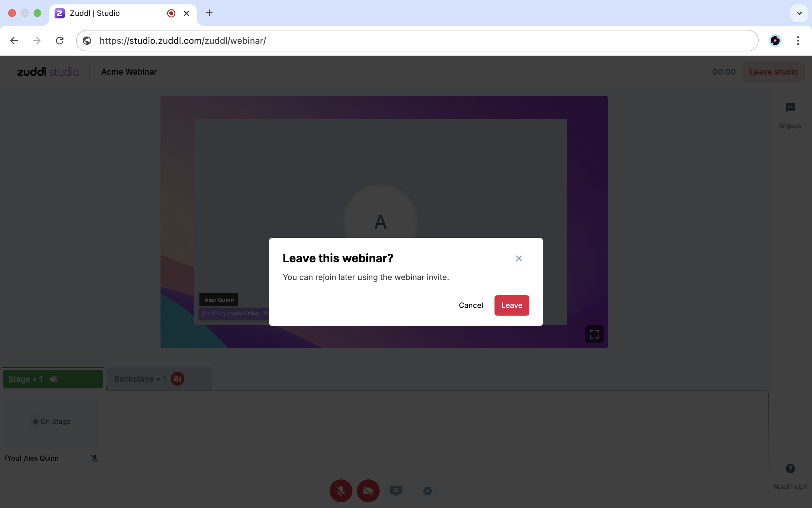Open the Need help question icon

790,468
